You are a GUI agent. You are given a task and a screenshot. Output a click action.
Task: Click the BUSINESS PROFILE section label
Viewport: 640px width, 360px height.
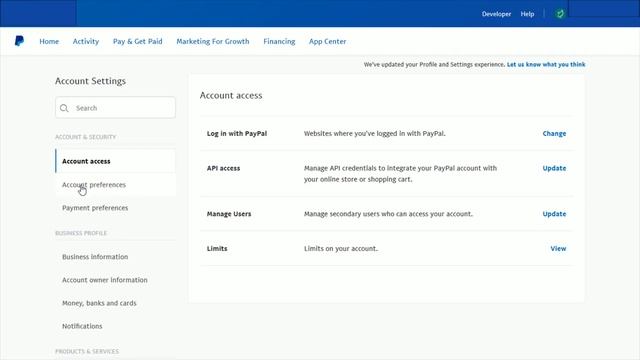81,233
